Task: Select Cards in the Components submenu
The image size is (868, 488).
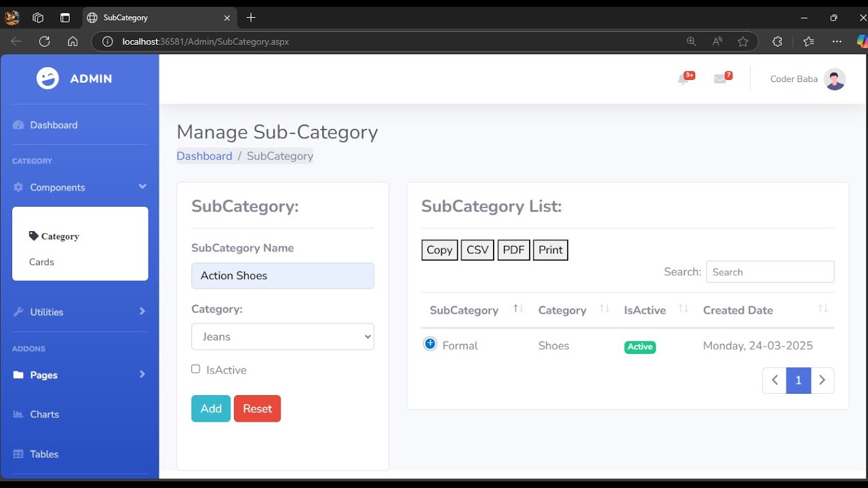Action: click(41, 262)
